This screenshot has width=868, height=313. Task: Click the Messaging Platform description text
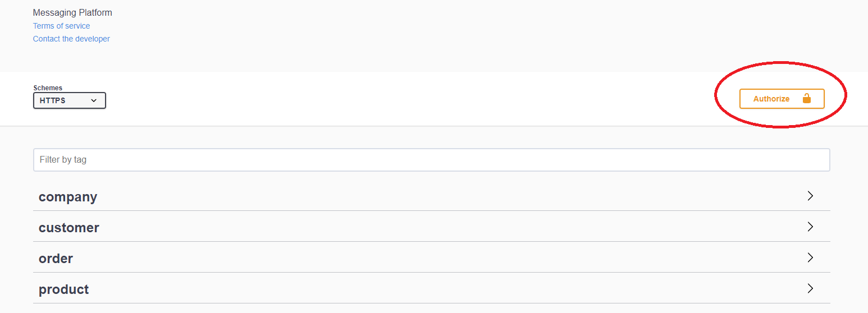pyautogui.click(x=72, y=12)
